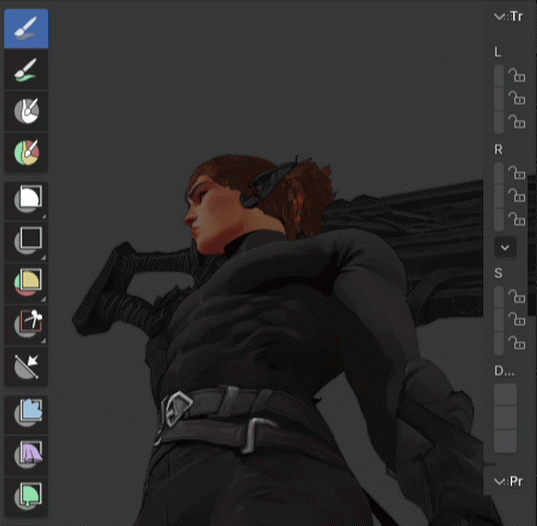Select the Mesh Filter tool

click(x=26, y=415)
